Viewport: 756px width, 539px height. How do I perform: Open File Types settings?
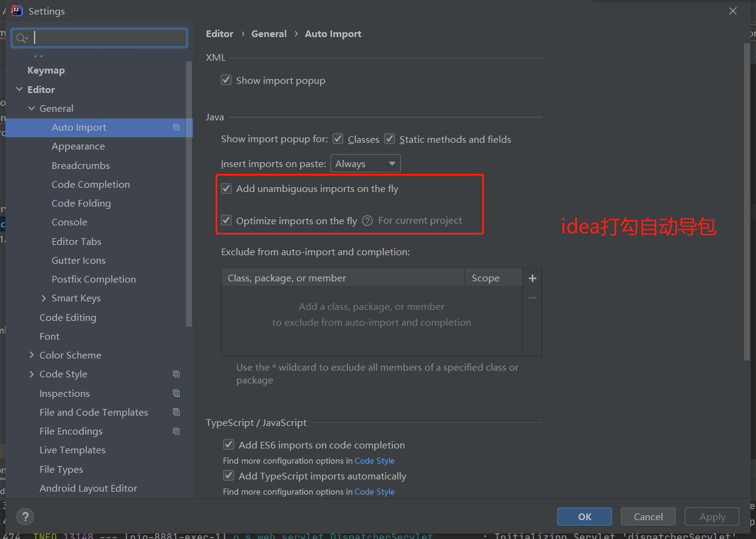tap(61, 469)
